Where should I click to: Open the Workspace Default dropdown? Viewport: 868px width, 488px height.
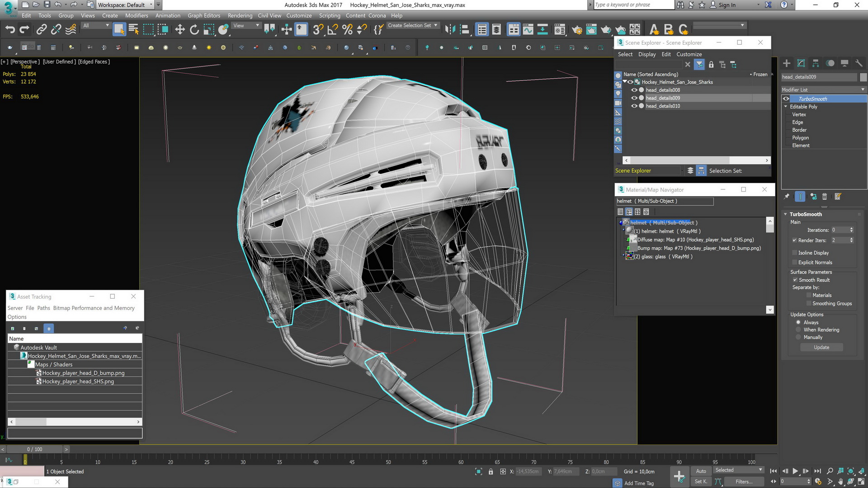(126, 5)
